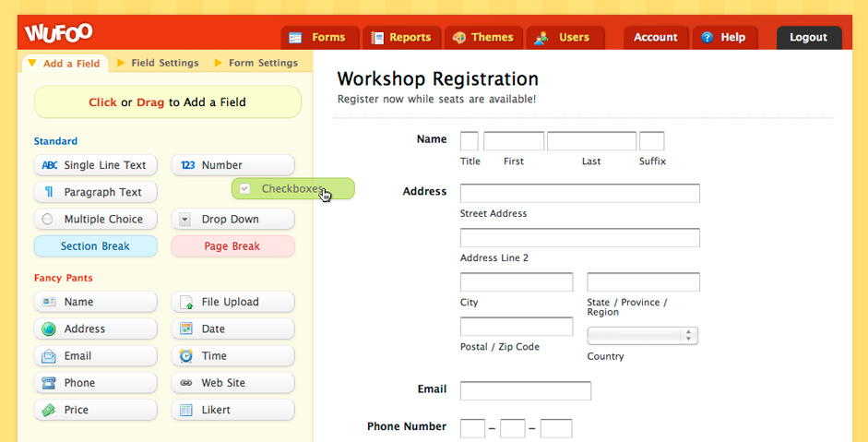Click the Workshop Registration form title
868x442 pixels.
(437, 79)
